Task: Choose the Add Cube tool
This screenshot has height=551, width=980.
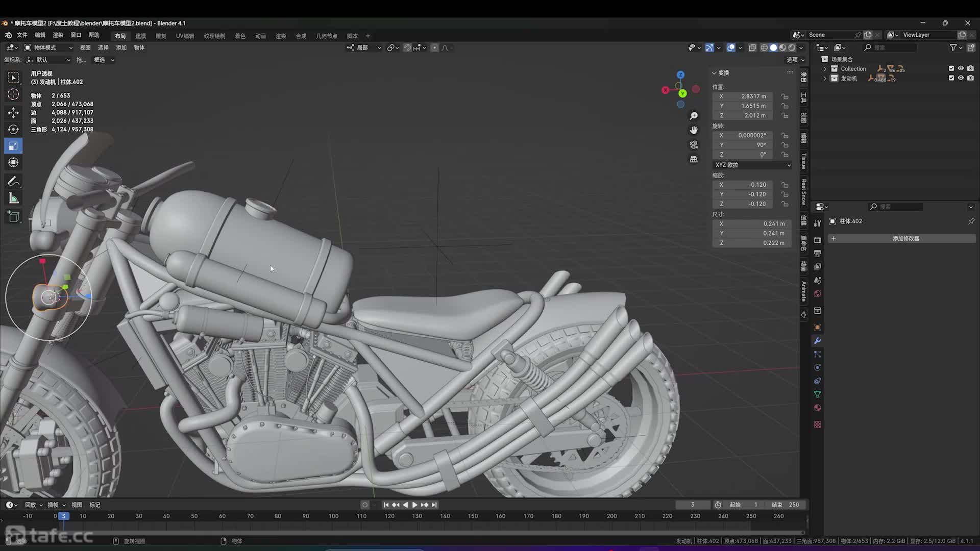Action: point(13,217)
